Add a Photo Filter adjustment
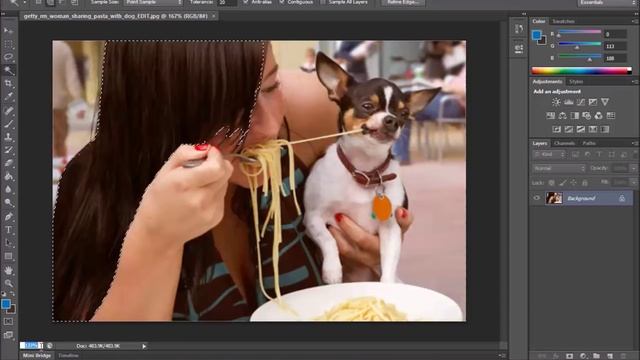Screen dimensions: 640x360 coord(587,116)
